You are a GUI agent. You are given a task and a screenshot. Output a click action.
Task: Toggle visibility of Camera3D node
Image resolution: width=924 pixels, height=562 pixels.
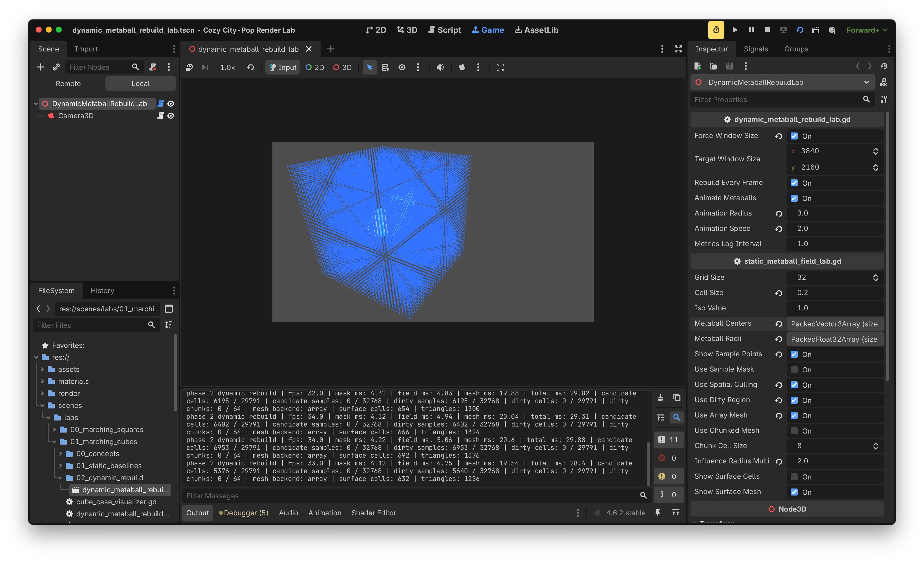click(x=171, y=116)
